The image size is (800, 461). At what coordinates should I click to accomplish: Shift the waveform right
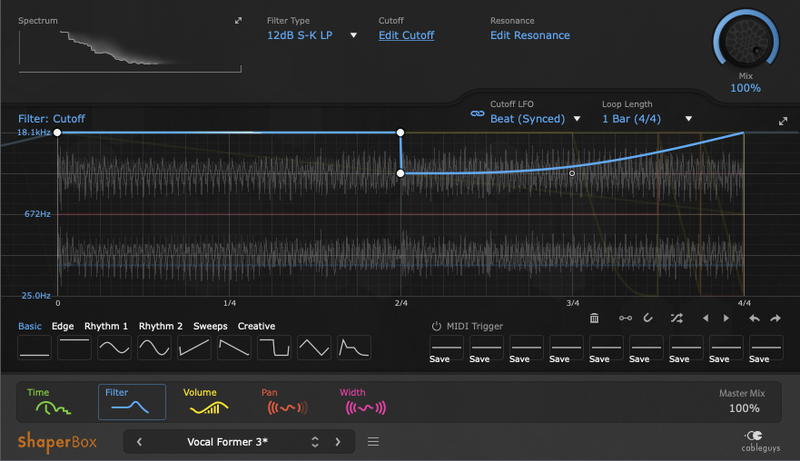726,318
